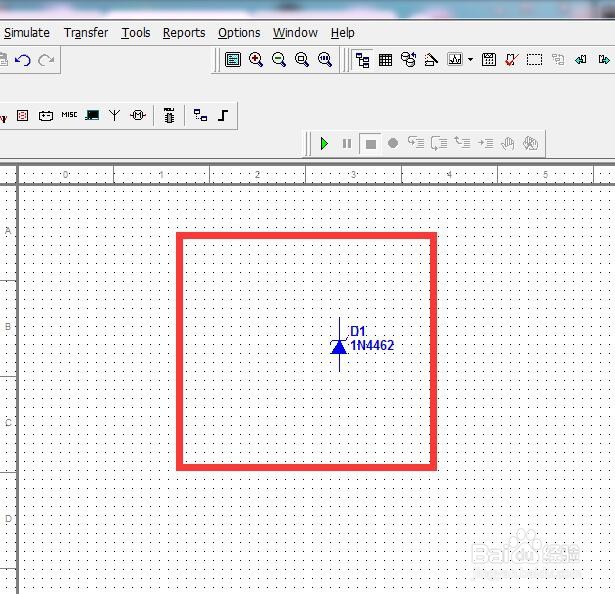Open the Reports menu
The width and height of the screenshot is (615, 594).
click(184, 33)
